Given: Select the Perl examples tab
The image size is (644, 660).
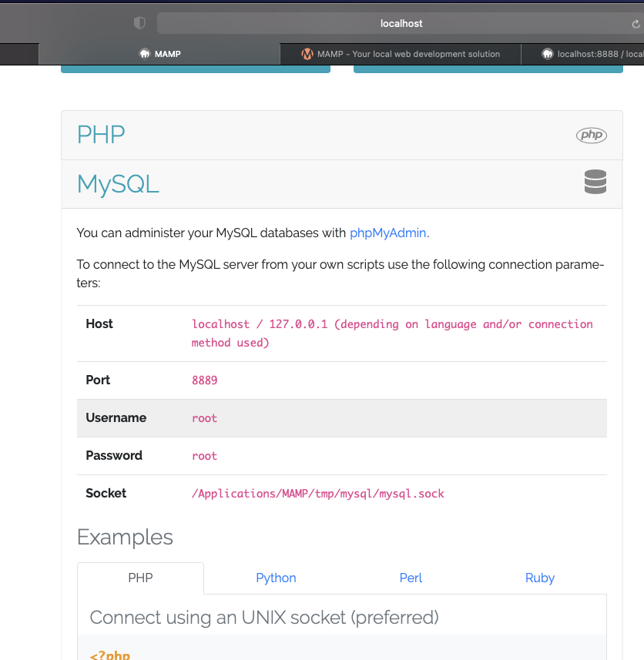Looking at the screenshot, I should (411, 578).
